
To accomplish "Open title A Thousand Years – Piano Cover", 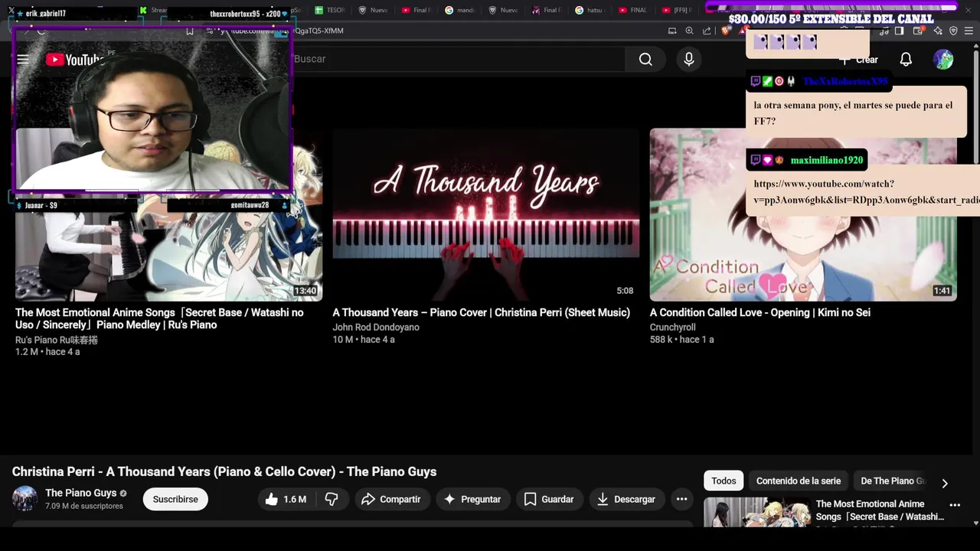I will pos(481,312).
